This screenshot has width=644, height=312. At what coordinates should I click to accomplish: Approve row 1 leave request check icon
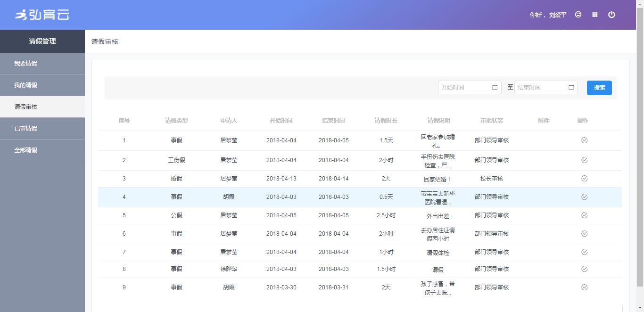pos(585,140)
